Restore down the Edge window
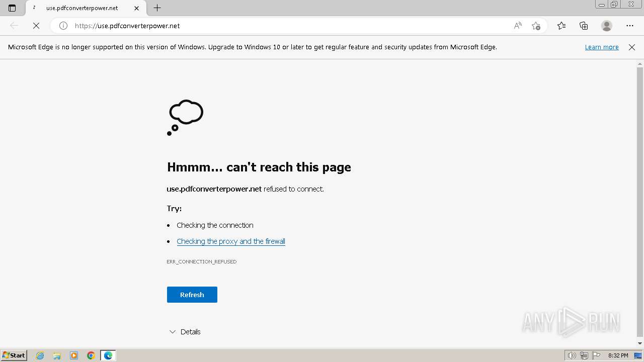The image size is (644, 362). coord(614,5)
